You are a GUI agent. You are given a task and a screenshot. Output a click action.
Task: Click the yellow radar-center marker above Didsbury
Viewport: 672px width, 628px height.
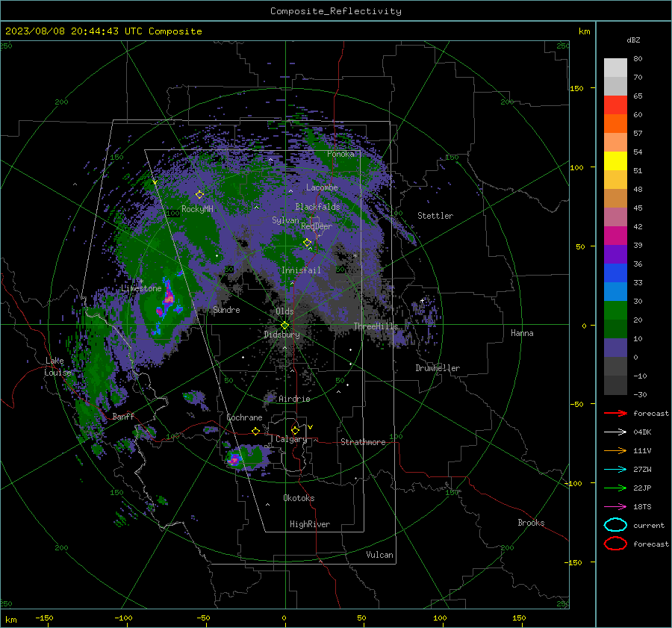coord(284,326)
